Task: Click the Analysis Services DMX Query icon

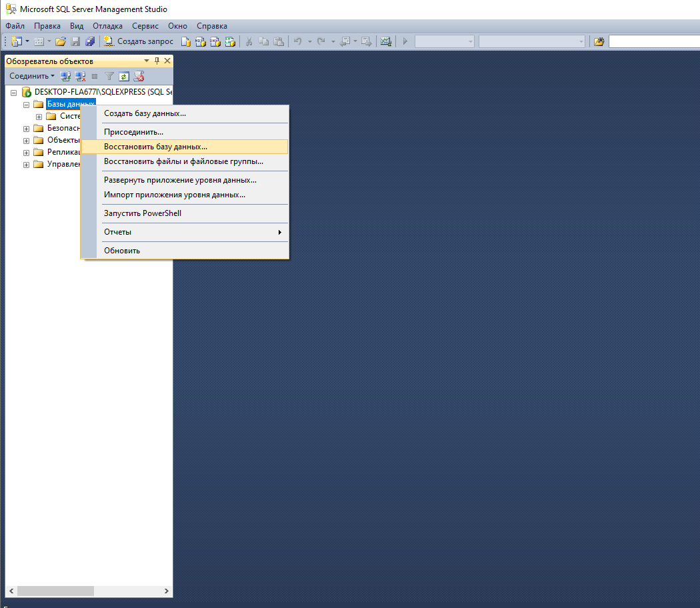Action: click(x=215, y=41)
